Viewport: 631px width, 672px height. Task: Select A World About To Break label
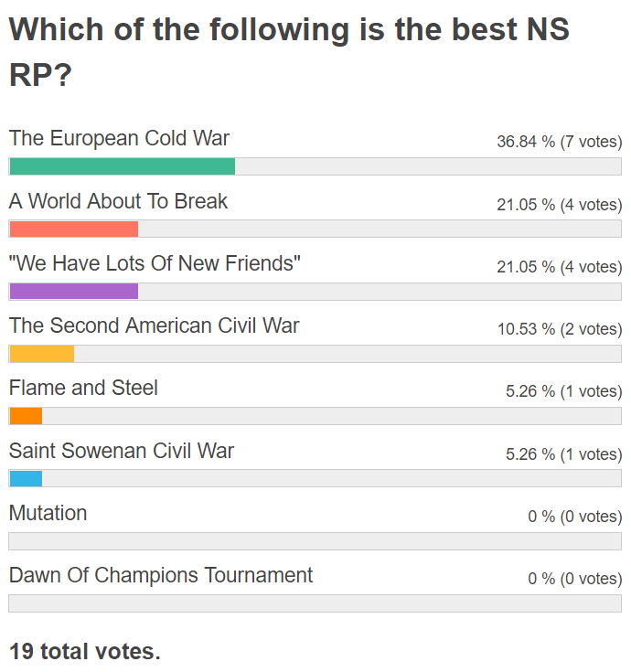(118, 201)
